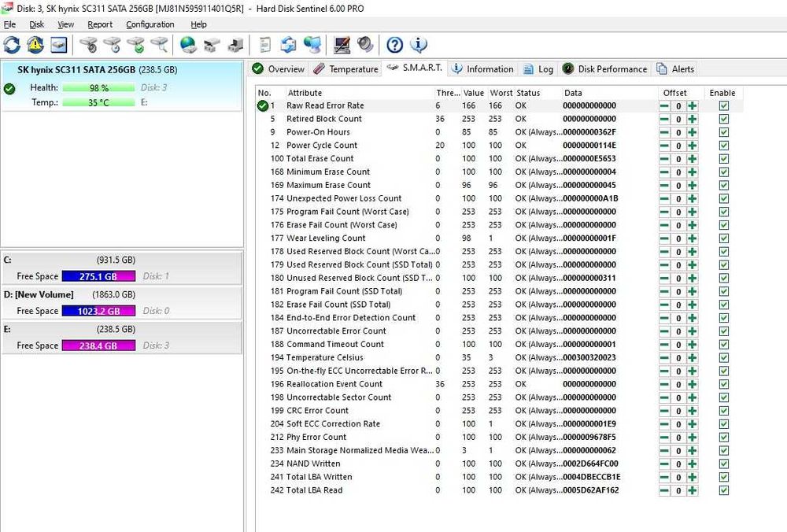Click the two stacked drives toolbar icon
This screenshot has width=787, height=532.
tap(212, 45)
